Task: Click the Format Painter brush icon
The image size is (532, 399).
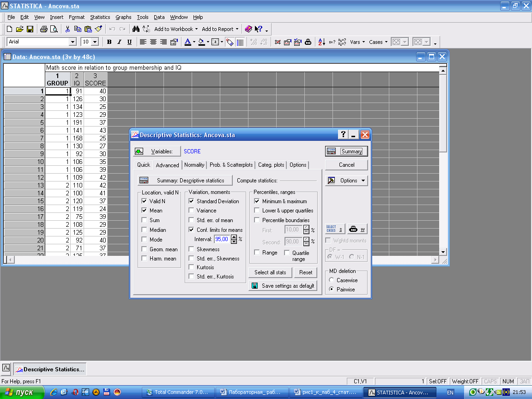Action: coord(98,29)
